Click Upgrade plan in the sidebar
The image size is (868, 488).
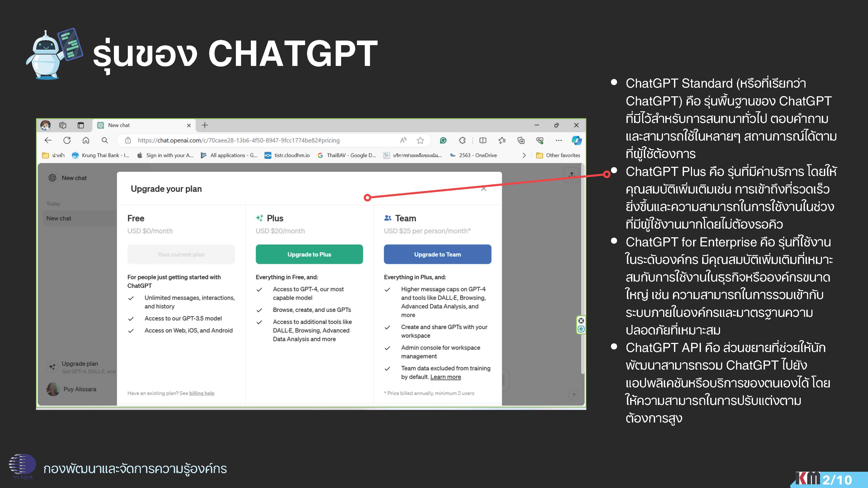(x=81, y=367)
